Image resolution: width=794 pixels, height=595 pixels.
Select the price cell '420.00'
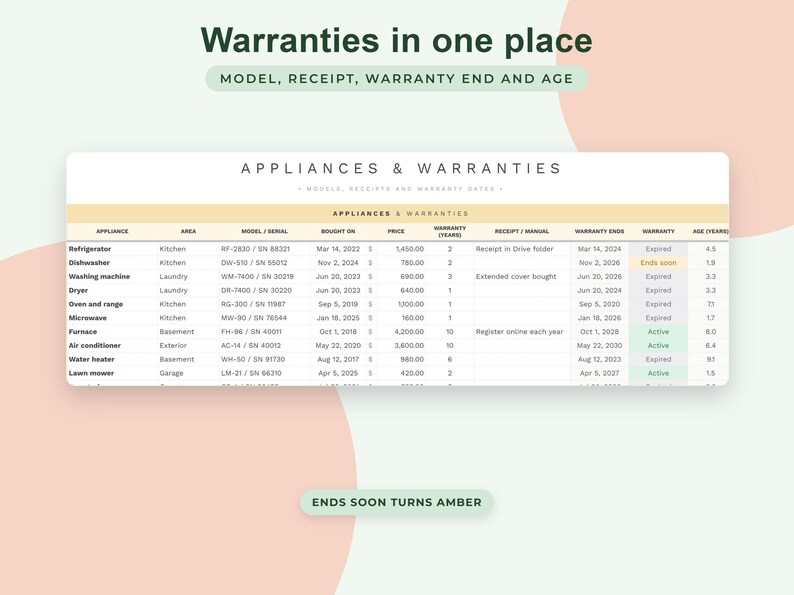(x=412, y=373)
